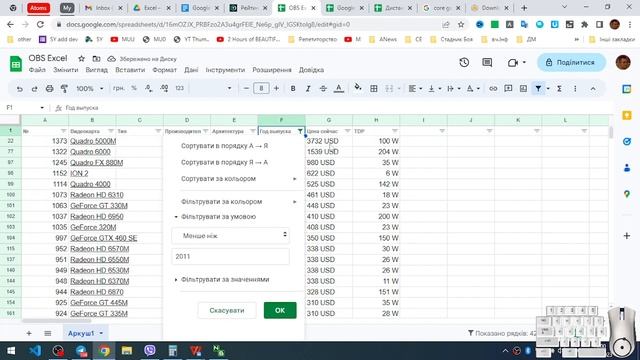Open the Дані menu

pos(191,70)
